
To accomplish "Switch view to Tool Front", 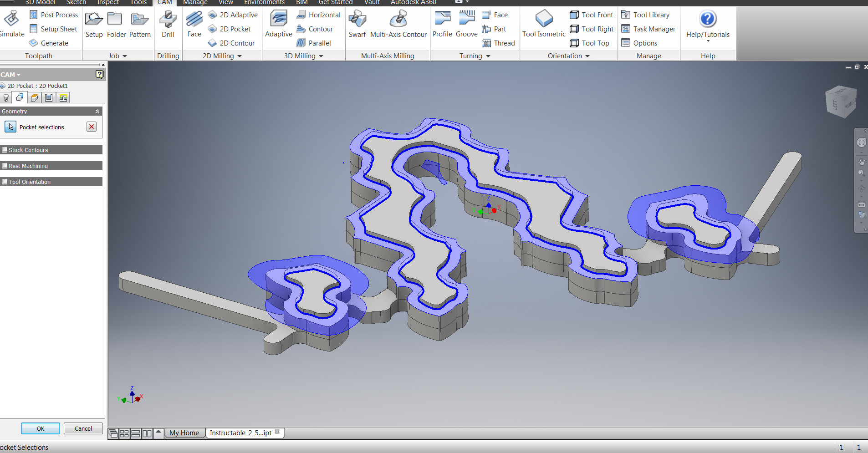I will coord(591,15).
